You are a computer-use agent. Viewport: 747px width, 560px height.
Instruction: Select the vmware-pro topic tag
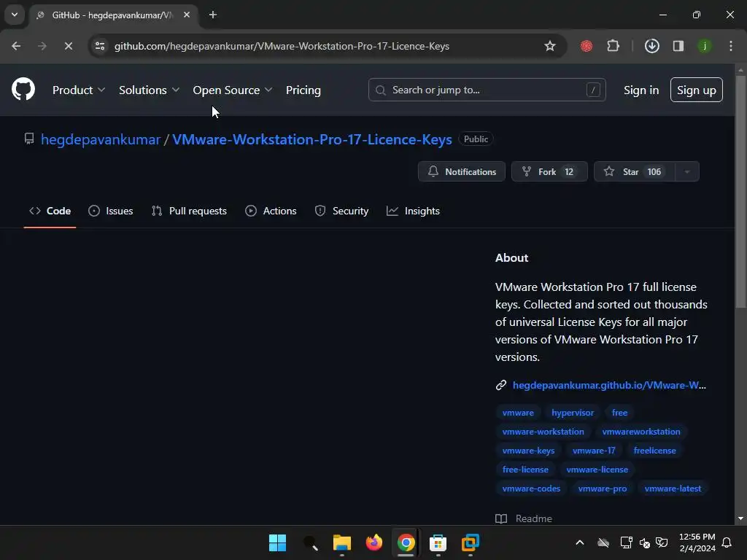click(602, 489)
